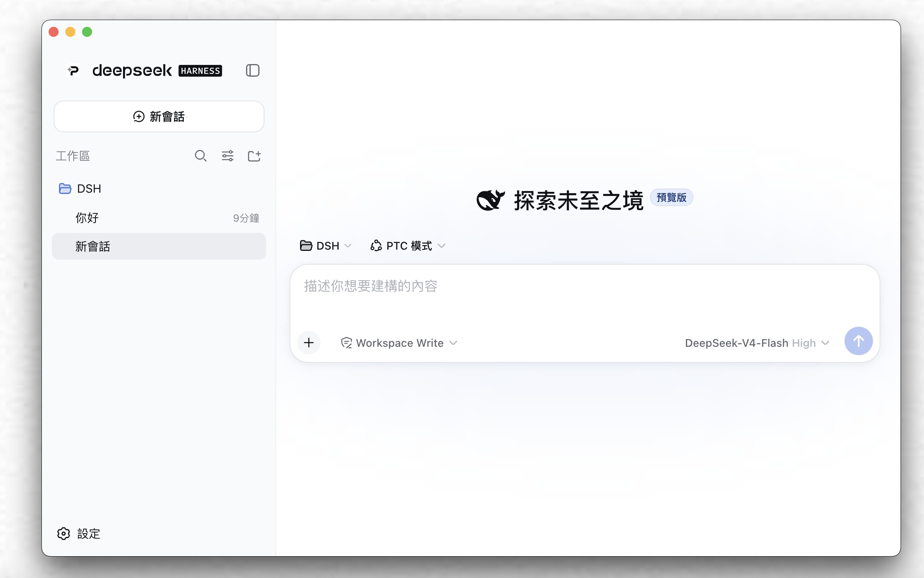
Task: Open 設定 settings
Action: pyautogui.click(x=79, y=534)
